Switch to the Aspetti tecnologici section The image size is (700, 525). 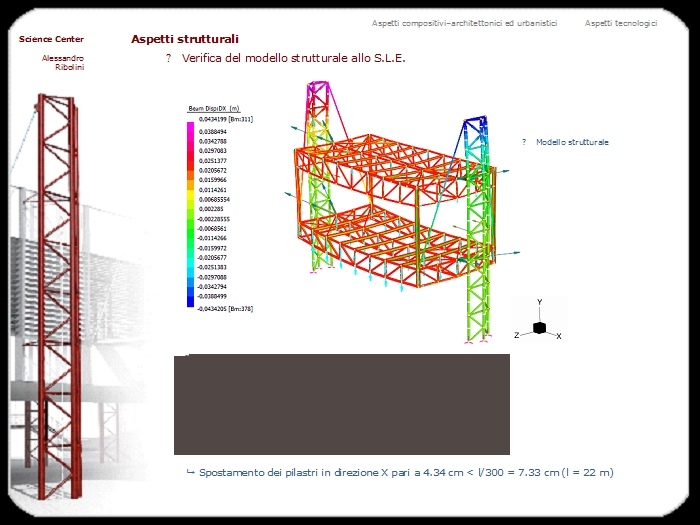point(621,23)
